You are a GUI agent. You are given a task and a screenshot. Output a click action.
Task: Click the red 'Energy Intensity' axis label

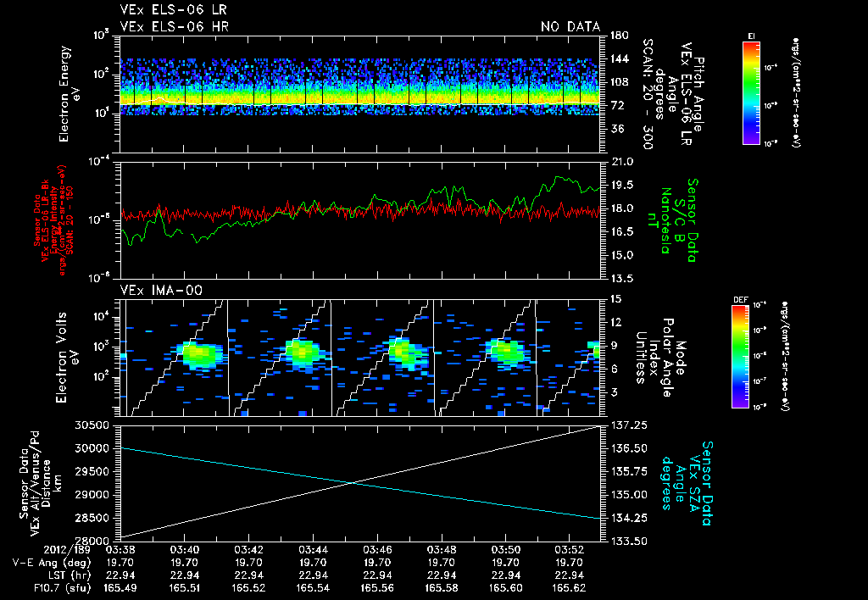click(x=54, y=220)
